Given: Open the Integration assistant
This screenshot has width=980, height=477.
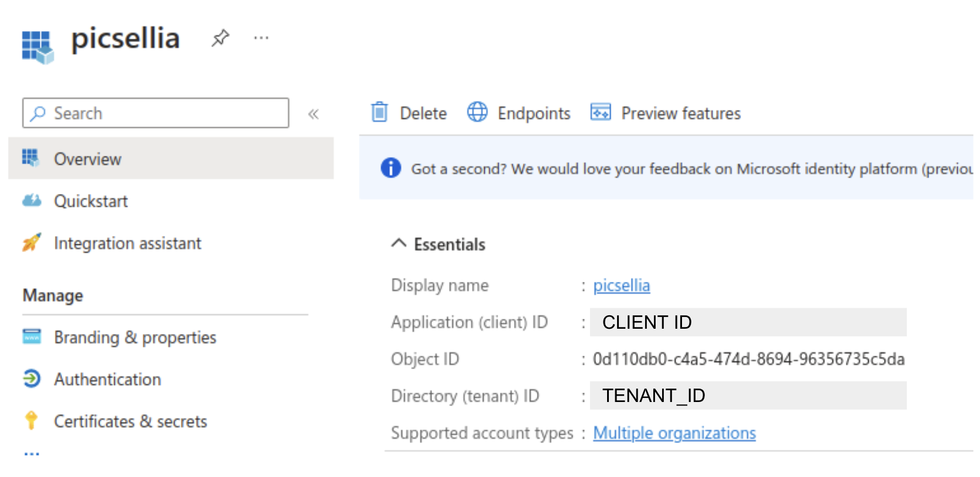Looking at the screenshot, I should pos(128,243).
